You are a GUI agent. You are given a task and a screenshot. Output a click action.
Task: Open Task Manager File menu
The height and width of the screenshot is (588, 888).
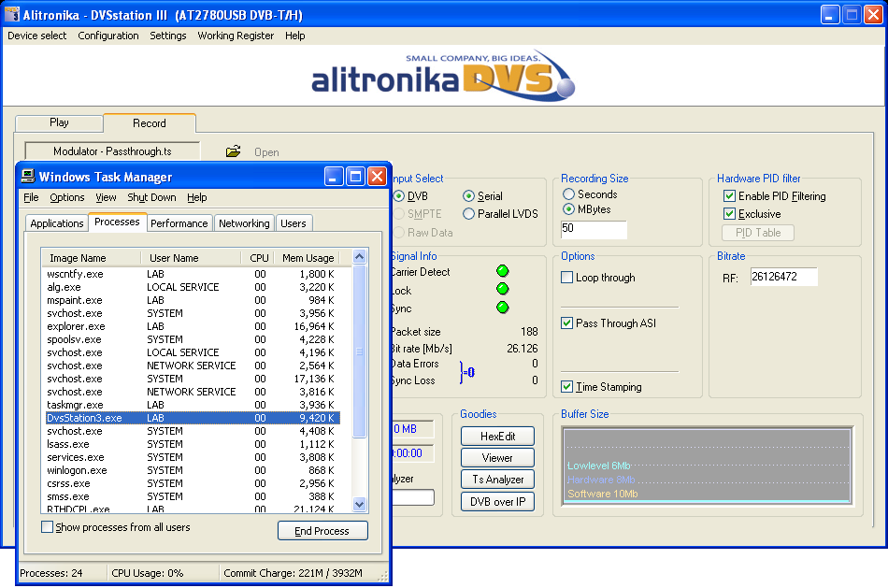31,197
